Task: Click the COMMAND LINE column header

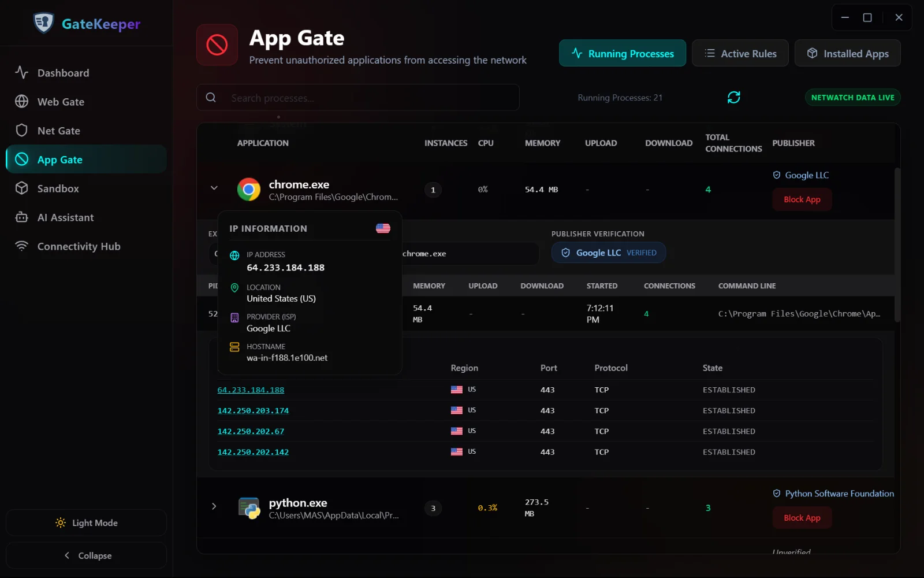Action: tap(747, 286)
